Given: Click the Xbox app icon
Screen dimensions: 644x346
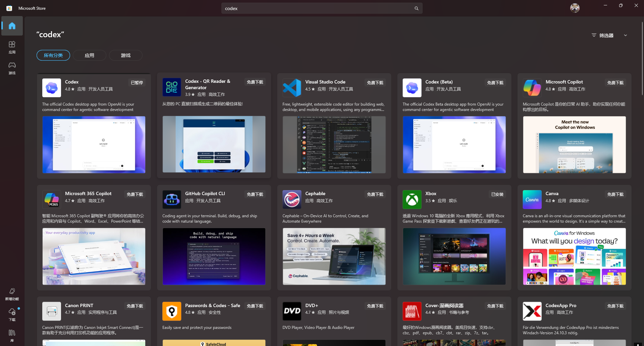Looking at the screenshot, I should point(412,199).
